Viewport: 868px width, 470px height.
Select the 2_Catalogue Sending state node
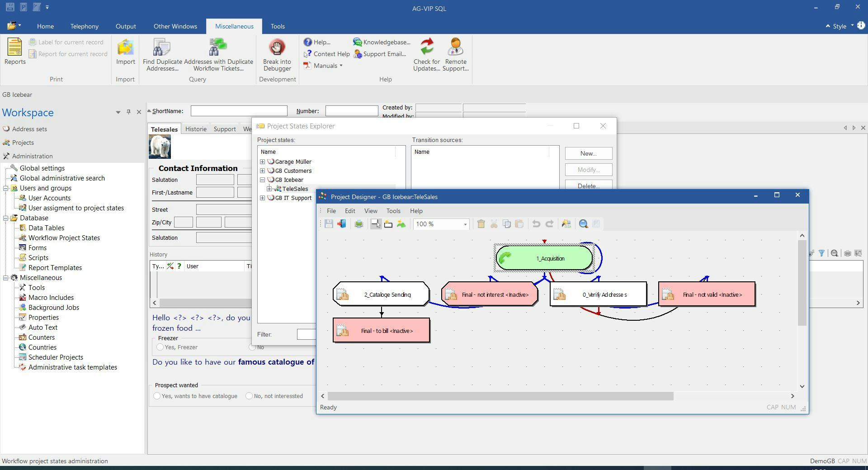click(381, 294)
